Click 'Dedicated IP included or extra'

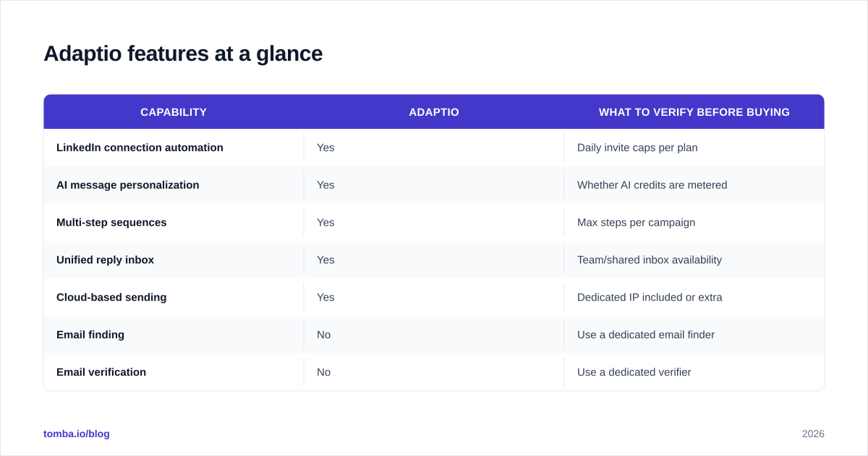(650, 297)
